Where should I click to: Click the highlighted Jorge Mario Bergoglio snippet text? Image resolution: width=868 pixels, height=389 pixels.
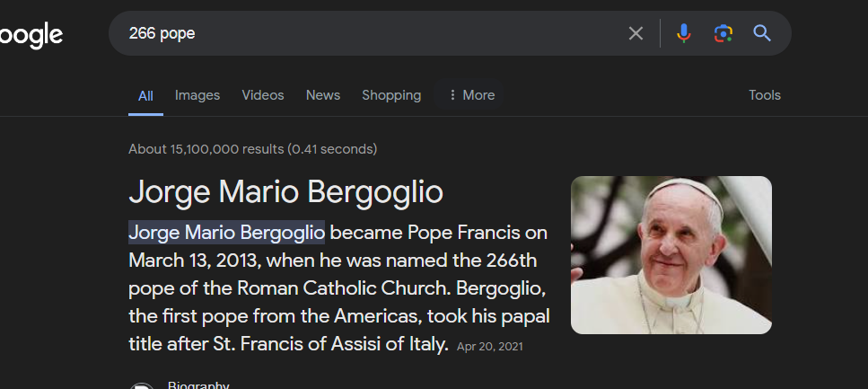click(x=226, y=234)
